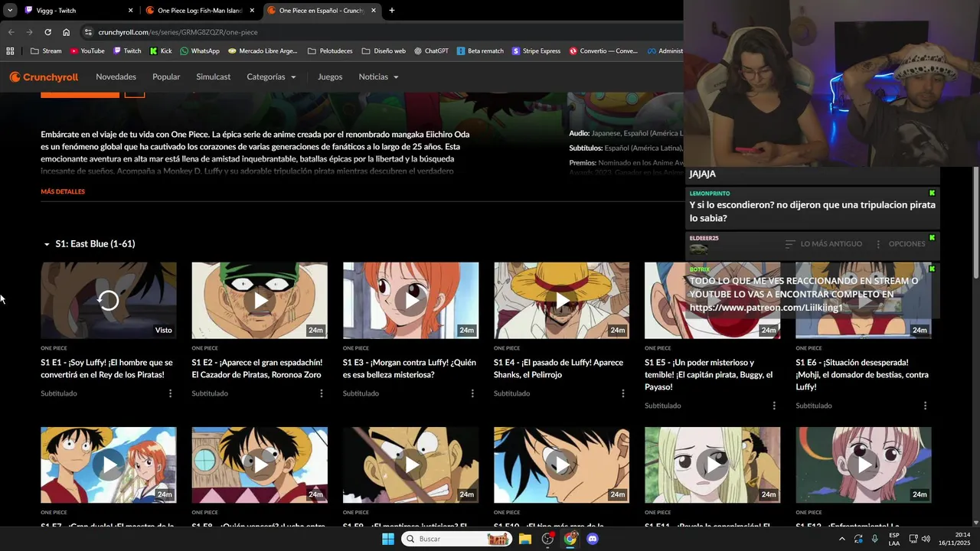The height and width of the screenshot is (551, 980).
Task: Open the Convertio bookmark
Action: [603, 51]
